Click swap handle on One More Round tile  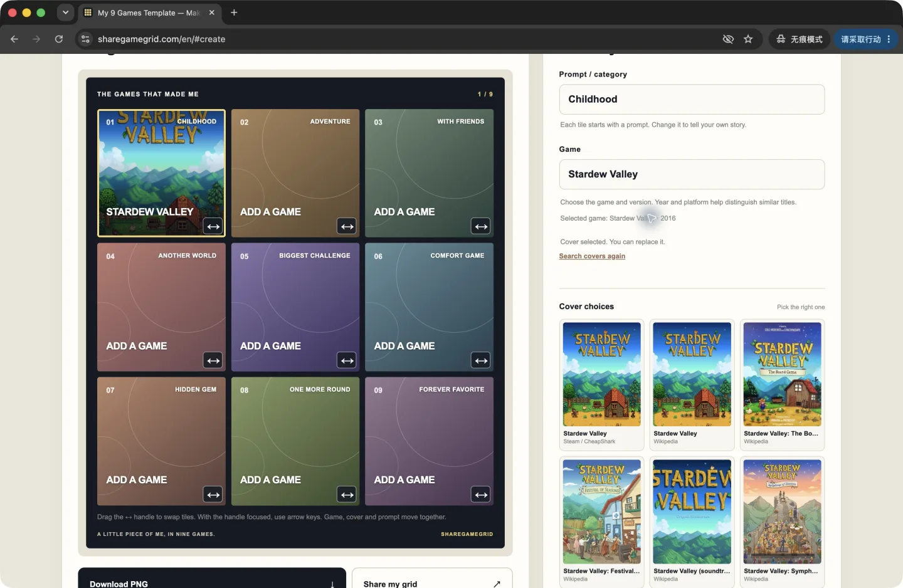click(347, 495)
